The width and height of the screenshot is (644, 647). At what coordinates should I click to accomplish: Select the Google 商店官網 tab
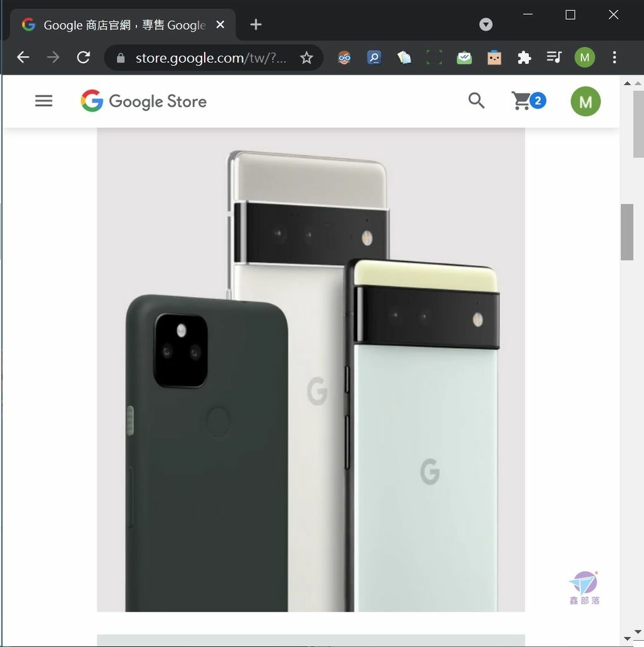tap(124, 25)
